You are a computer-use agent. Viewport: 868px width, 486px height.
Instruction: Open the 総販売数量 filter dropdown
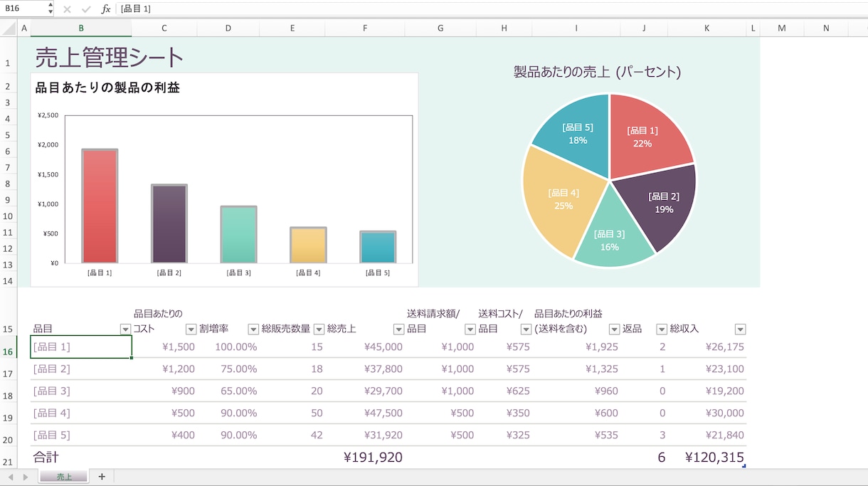point(319,329)
